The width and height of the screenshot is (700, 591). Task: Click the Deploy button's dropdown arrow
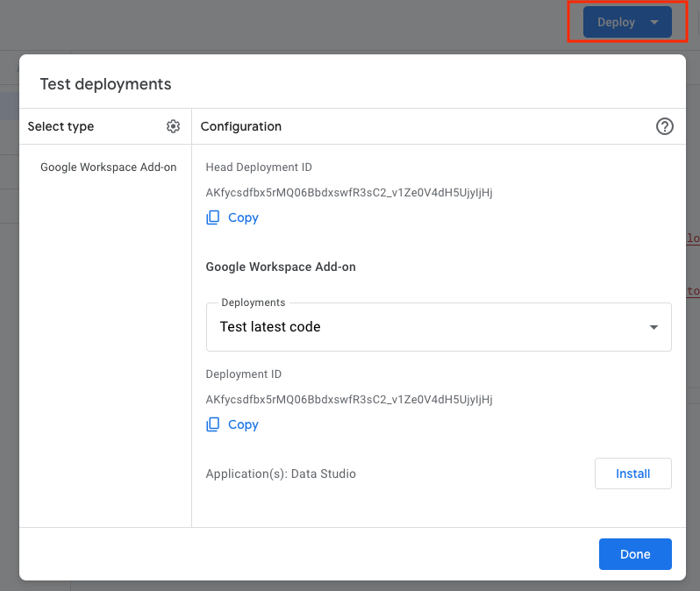(x=654, y=23)
